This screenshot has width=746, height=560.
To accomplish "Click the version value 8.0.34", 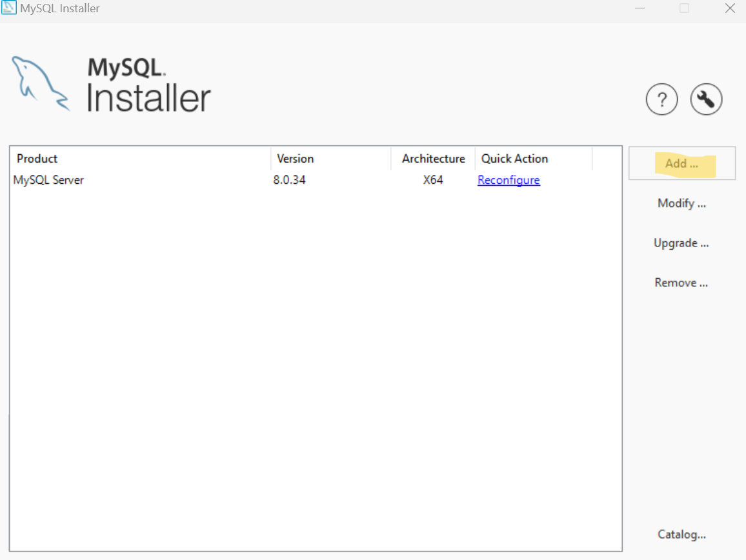I will [x=289, y=181].
